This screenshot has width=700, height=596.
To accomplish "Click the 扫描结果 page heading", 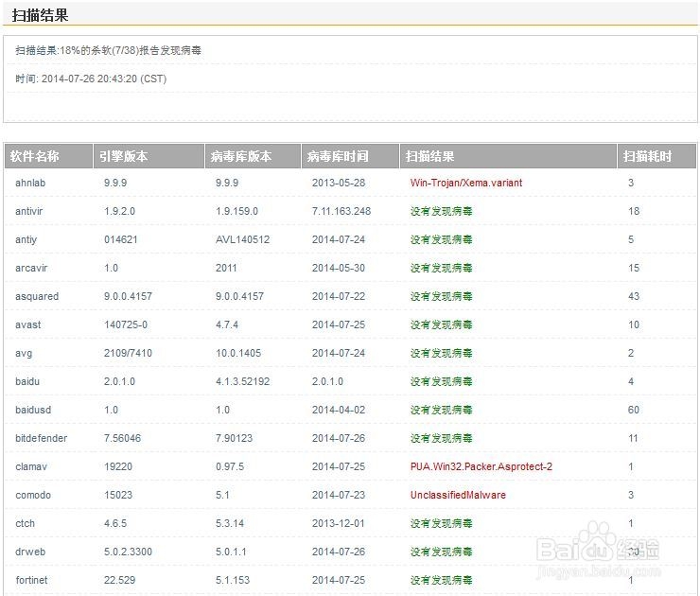I will click(40, 15).
